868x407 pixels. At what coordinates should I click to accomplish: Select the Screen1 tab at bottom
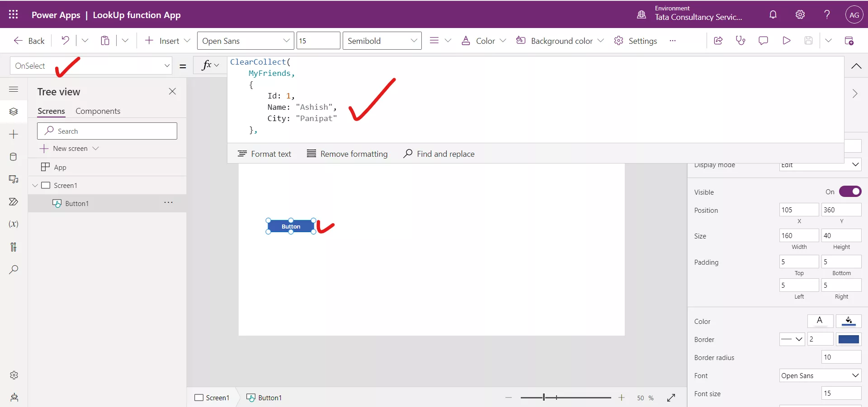212,398
